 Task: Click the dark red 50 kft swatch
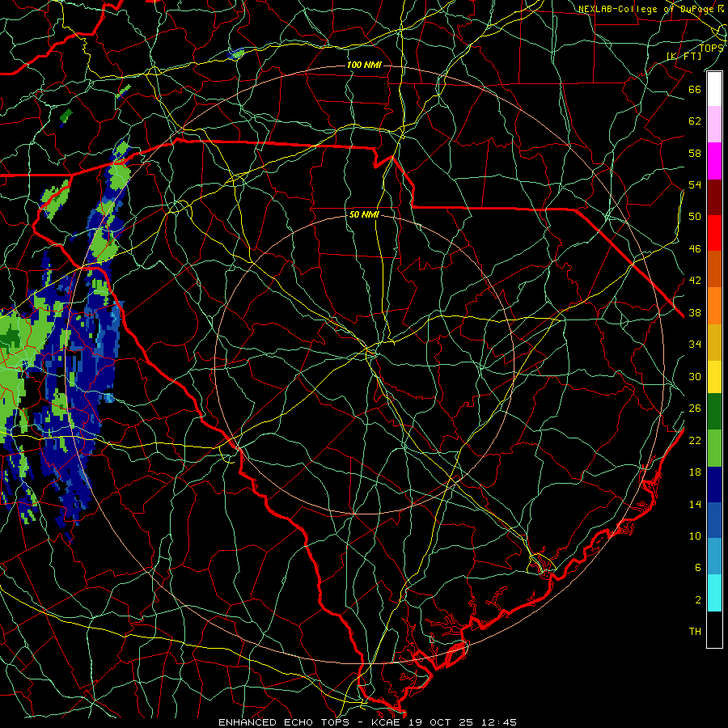point(714,197)
